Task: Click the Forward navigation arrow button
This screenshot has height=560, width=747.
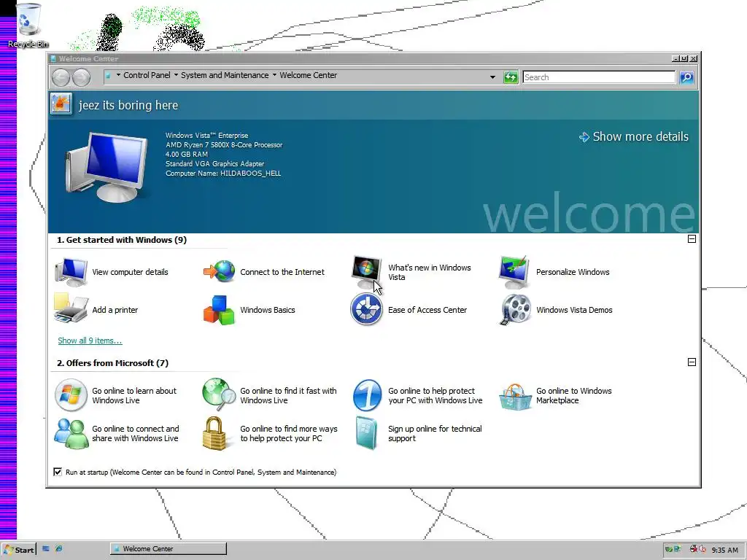Action: [x=82, y=77]
